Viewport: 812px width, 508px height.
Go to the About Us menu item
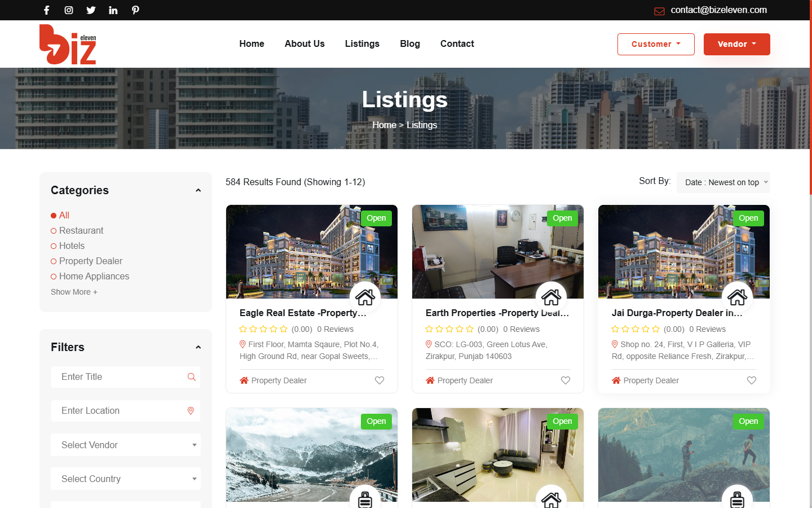(304, 44)
